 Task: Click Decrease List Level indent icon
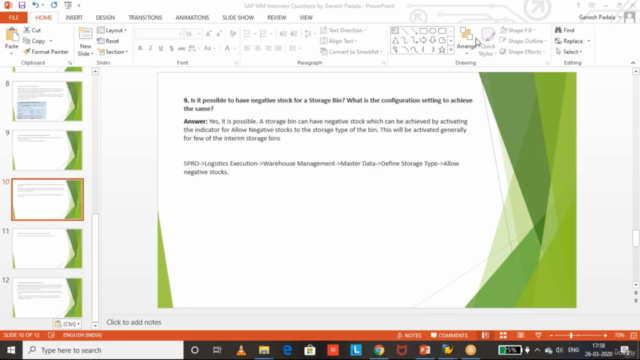click(x=283, y=34)
